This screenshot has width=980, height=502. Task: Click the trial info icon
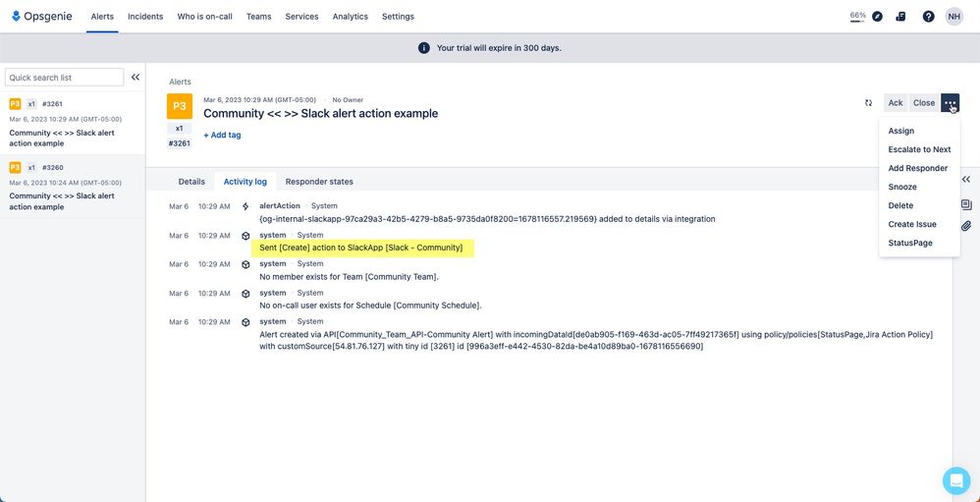[424, 47]
